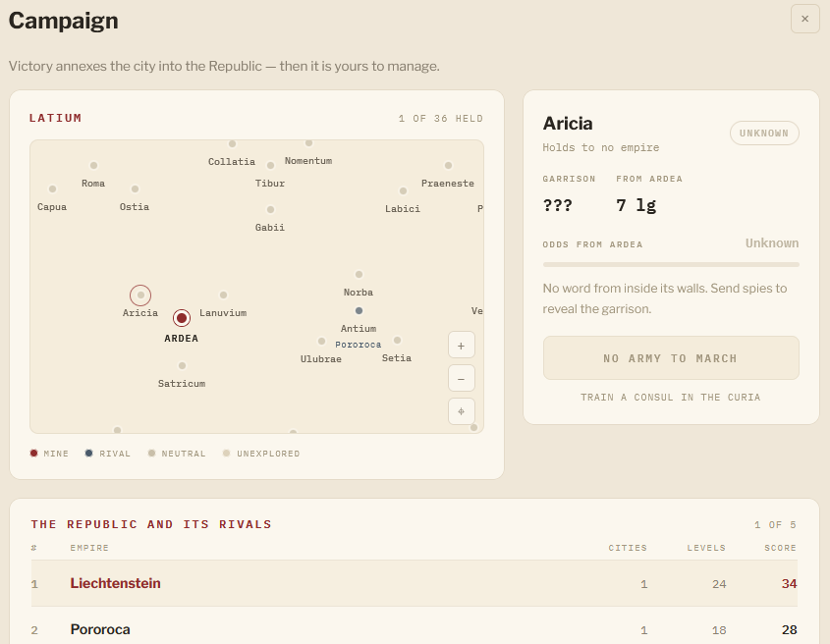Click the Neutral legend entry
Image resolution: width=830 pixels, height=644 pixels.
(177, 454)
